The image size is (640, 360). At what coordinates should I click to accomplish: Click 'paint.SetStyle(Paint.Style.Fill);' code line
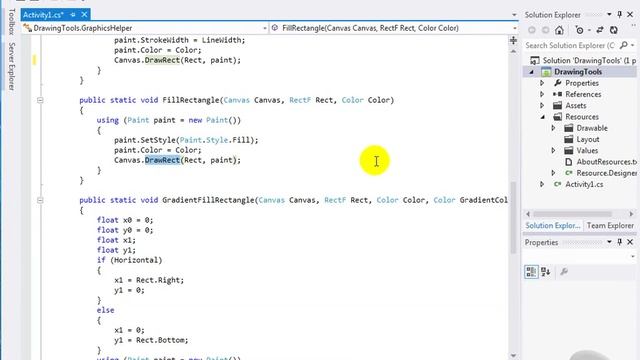click(x=186, y=140)
